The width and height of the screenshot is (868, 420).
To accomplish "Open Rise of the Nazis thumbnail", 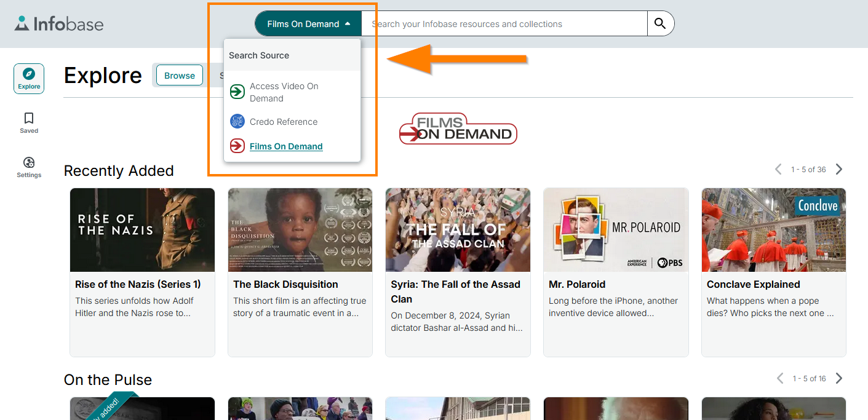I will click(142, 230).
